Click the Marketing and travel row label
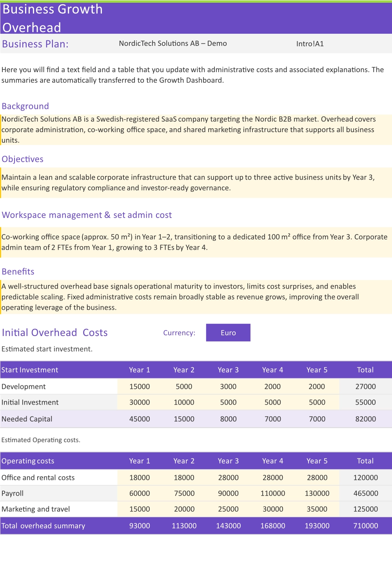The width and height of the screenshot is (392, 563). coord(36,509)
